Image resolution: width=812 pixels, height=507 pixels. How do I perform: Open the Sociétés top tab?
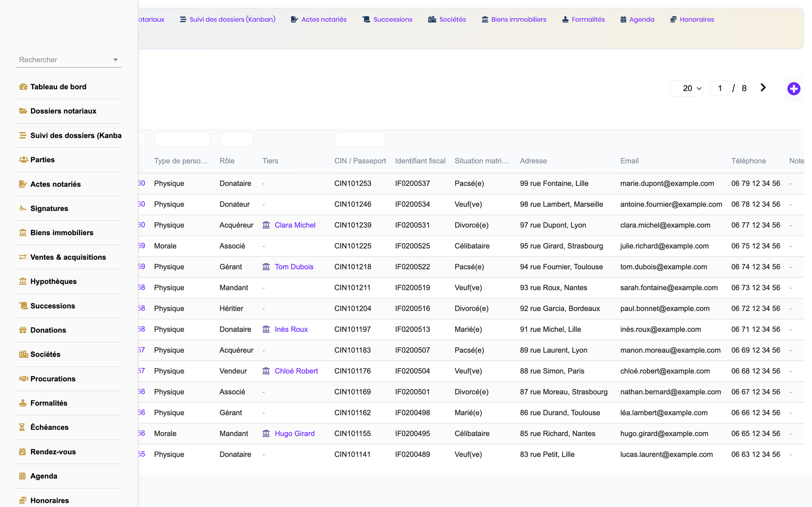pos(447,20)
